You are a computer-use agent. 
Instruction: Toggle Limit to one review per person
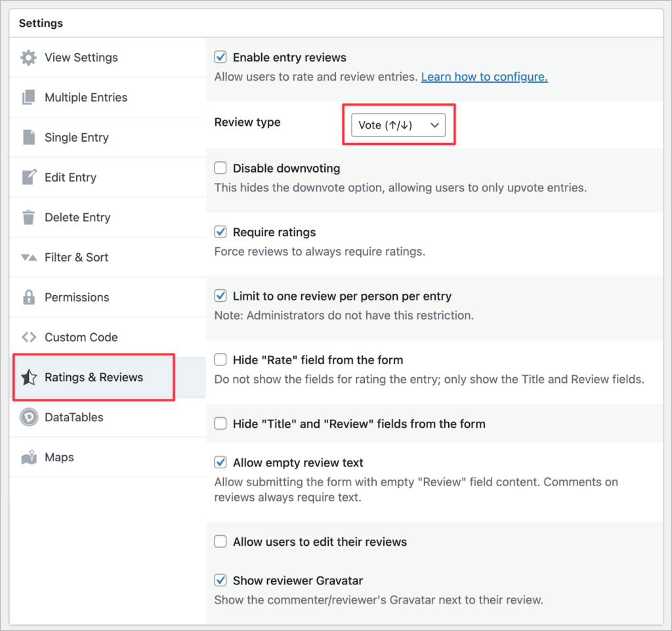coord(220,296)
